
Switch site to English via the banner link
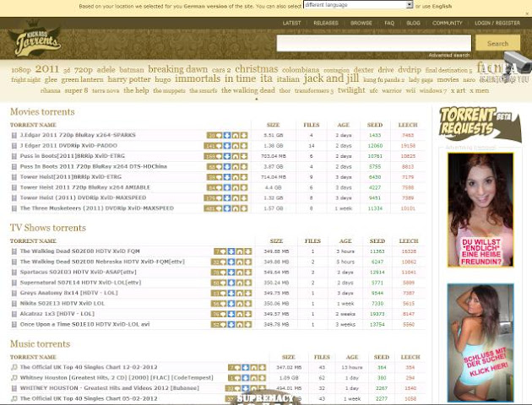pos(442,6)
